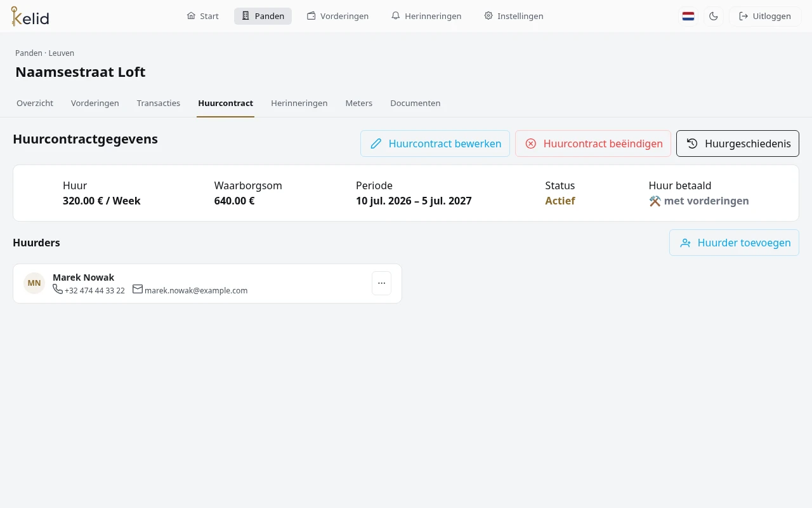Click the phone icon next to +32 474 44 33 22
This screenshot has width=812, height=508.
pos(58,289)
